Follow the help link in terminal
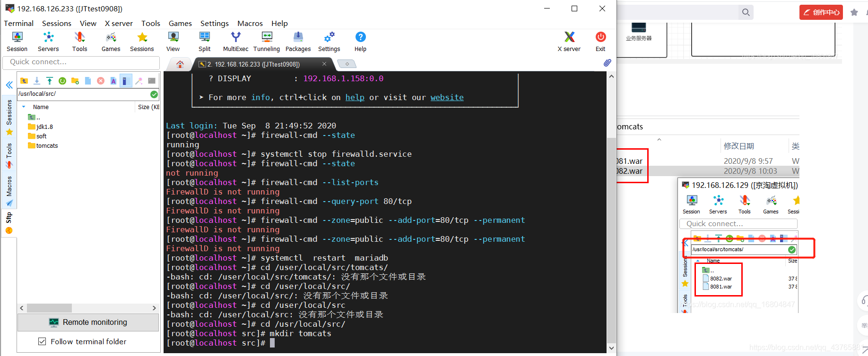 355,97
